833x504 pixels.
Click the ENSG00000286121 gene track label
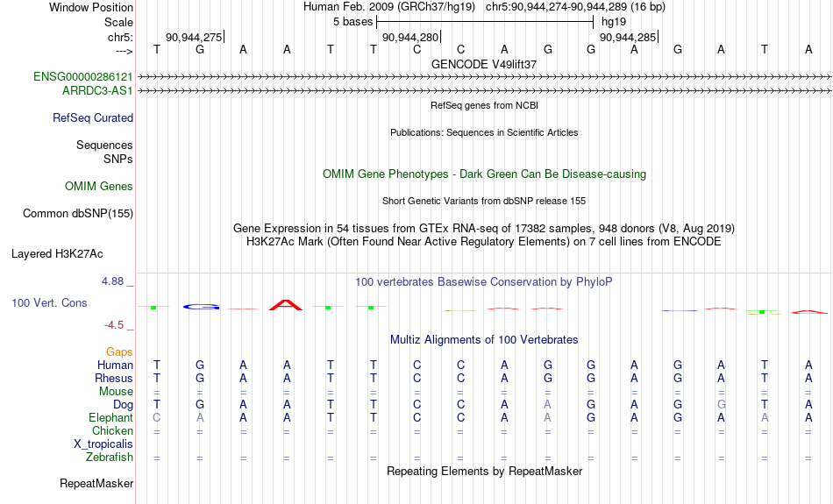[x=83, y=76]
